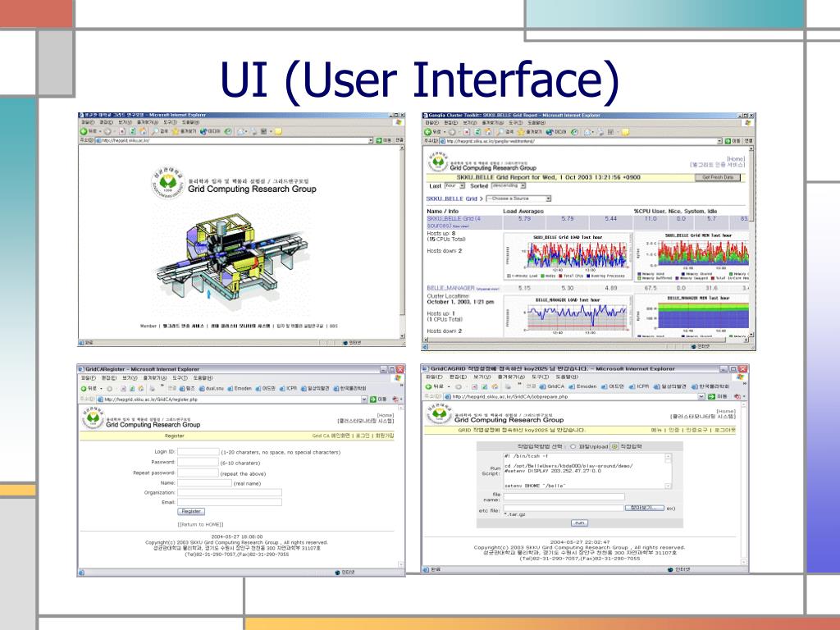The height and width of the screenshot is (630, 840).
Task: Click History icon in Ganglia report window
Action: [x=574, y=132]
